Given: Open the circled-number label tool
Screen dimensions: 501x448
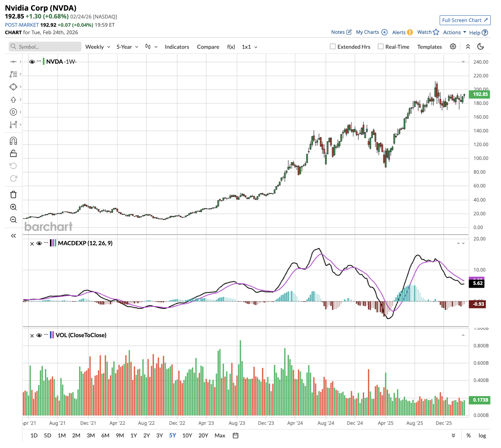Looking at the screenshot, I should pyautogui.click(x=13, y=112).
